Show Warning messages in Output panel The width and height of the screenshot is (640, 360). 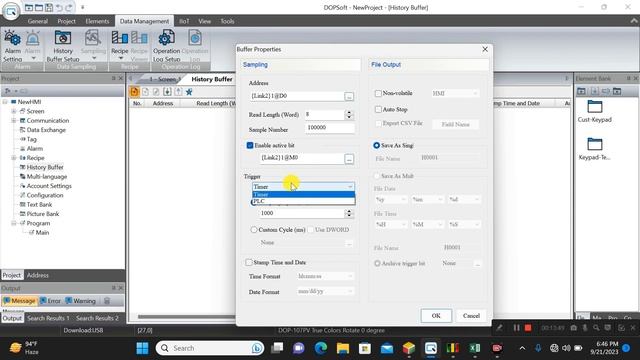pos(80,301)
